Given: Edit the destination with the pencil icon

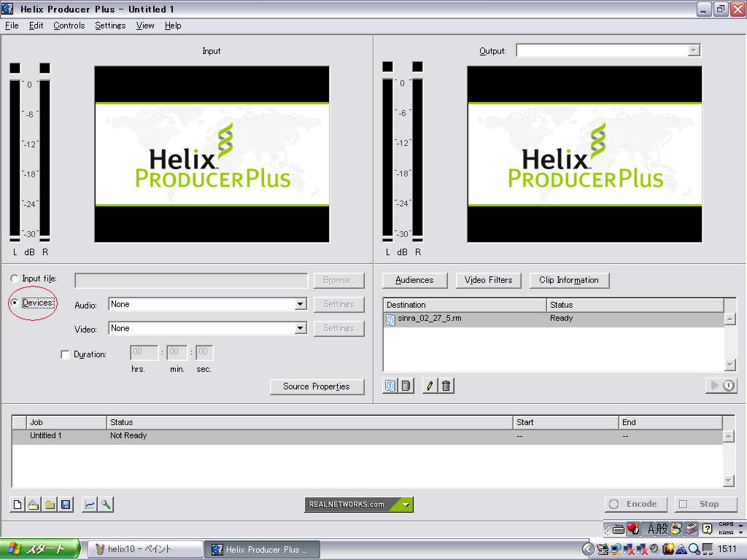Looking at the screenshot, I should coord(430,386).
